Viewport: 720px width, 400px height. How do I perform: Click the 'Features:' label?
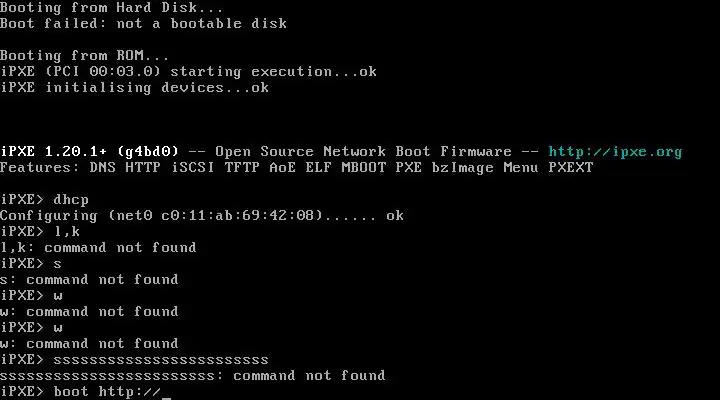[40, 168]
